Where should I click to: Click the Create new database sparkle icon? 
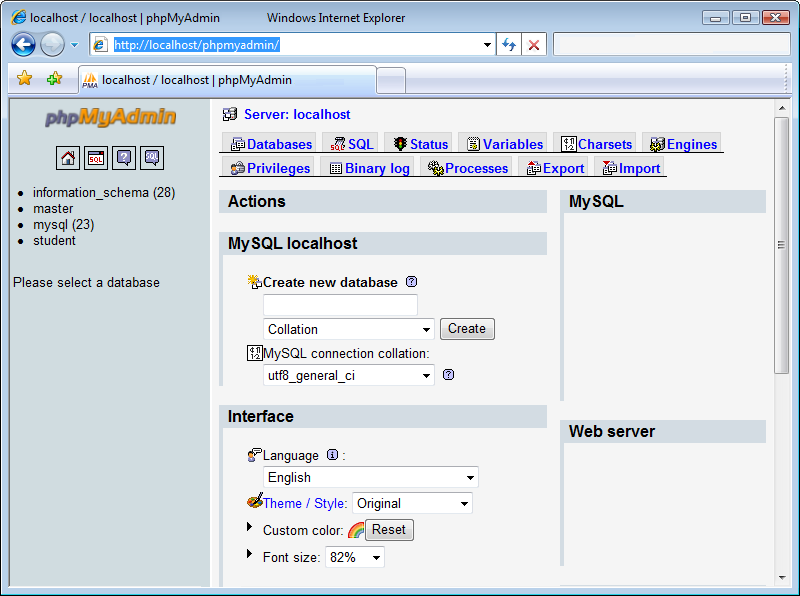[254, 281]
